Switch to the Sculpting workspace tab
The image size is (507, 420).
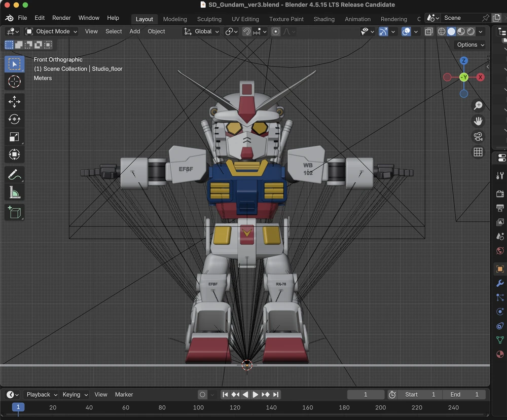pyautogui.click(x=209, y=19)
